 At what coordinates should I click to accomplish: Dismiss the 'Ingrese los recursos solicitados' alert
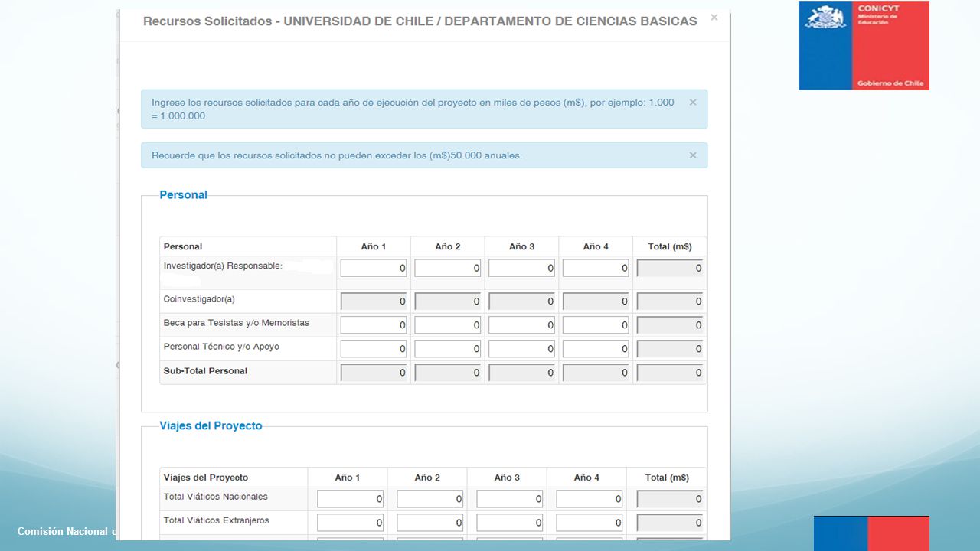[x=693, y=102]
